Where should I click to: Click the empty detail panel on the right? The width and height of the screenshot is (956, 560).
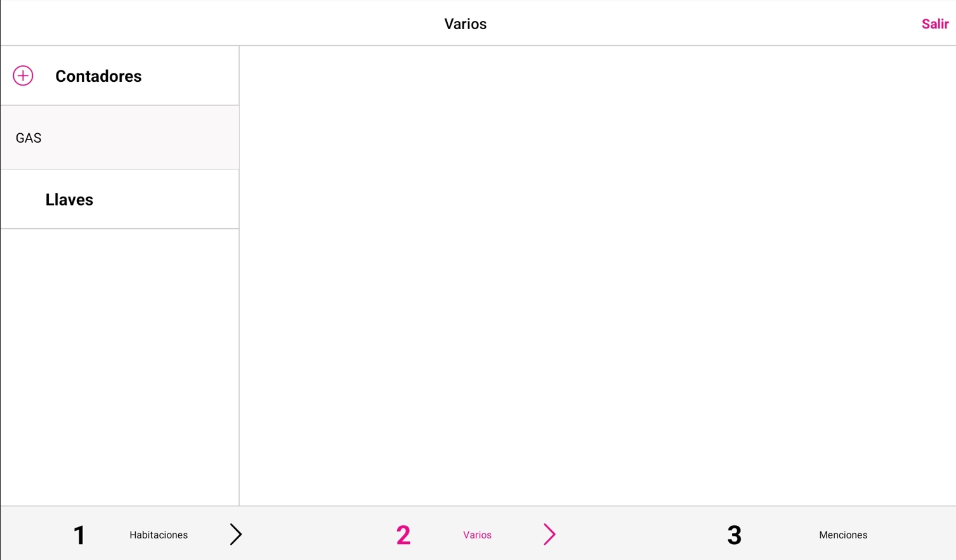coord(598,275)
